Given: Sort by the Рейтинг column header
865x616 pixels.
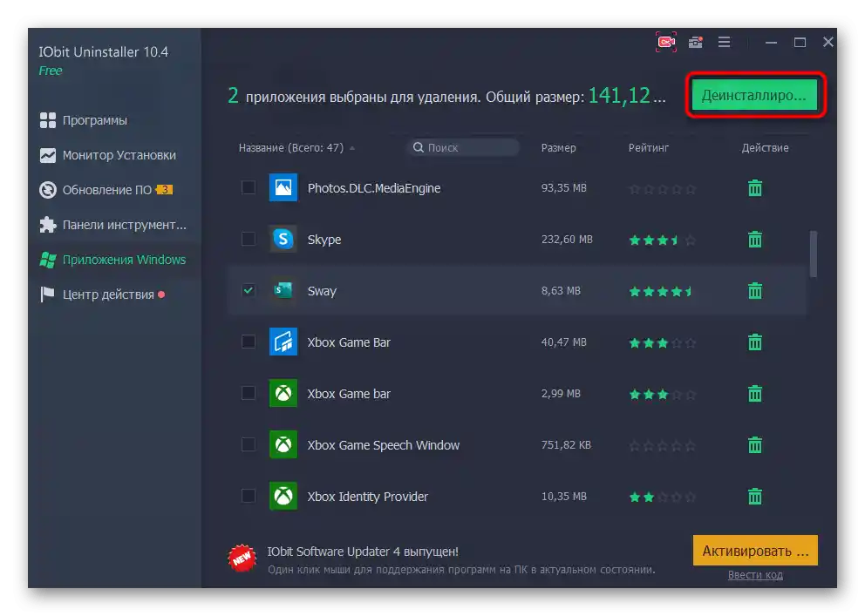Looking at the screenshot, I should [648, 147].
